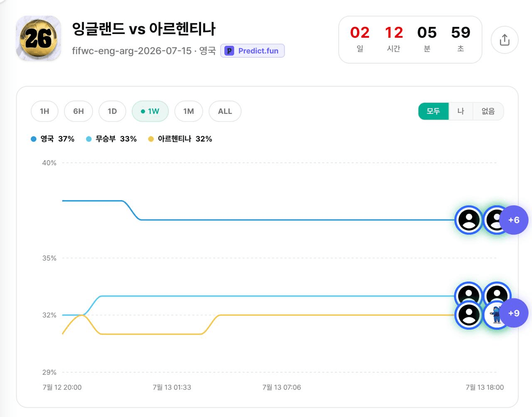
Task: Set filter to 없음
Action: pyautogui.click(x=488, y=111)
